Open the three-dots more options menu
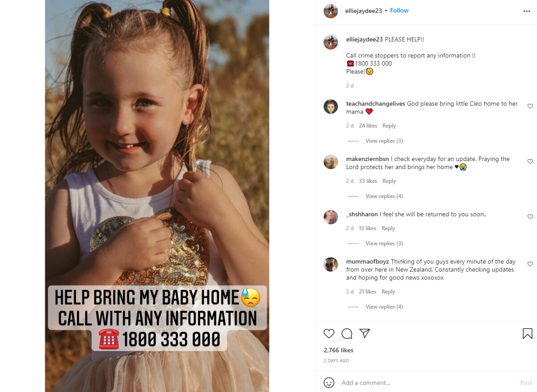The image size is (537, 392). pos(527,11)
